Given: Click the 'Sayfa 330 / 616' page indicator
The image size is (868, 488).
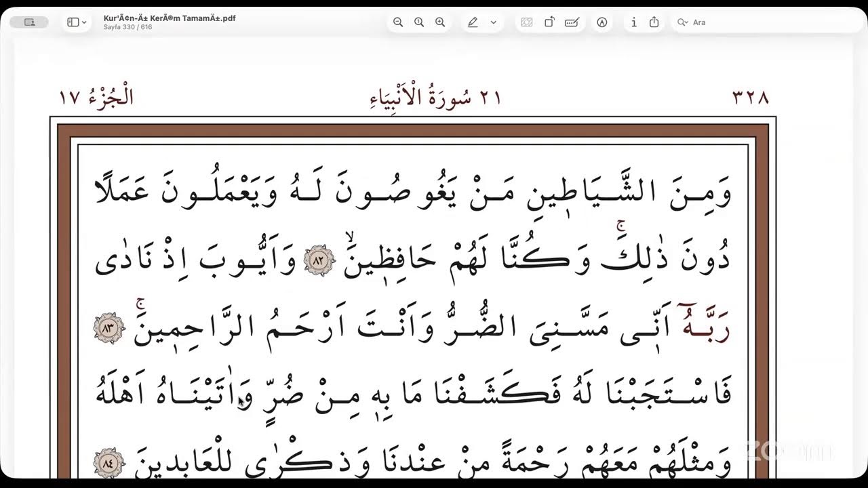Looking at the screenshot, I should pyautogui.click(x=128, y=27).
